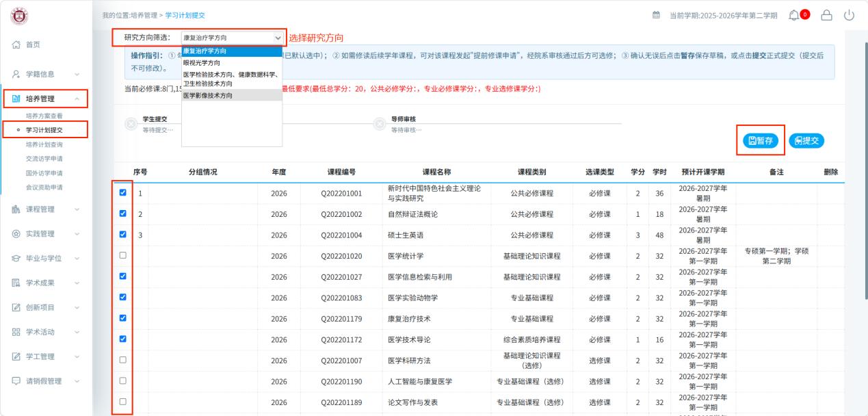Viewport: 868px width, 416px height.
Task: Uncheck the 硕士生英语 course checkbox
Action: (122, 235)
